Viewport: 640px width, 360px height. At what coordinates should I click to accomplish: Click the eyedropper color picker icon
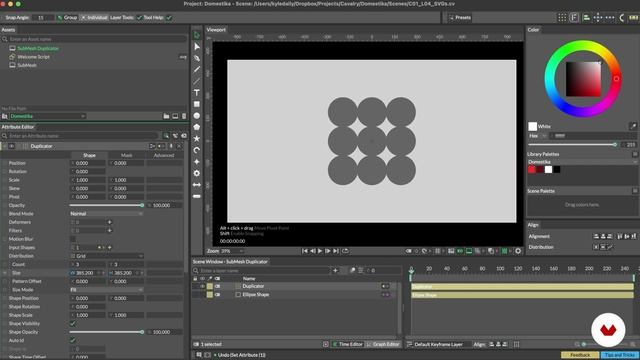click(633, 126)
